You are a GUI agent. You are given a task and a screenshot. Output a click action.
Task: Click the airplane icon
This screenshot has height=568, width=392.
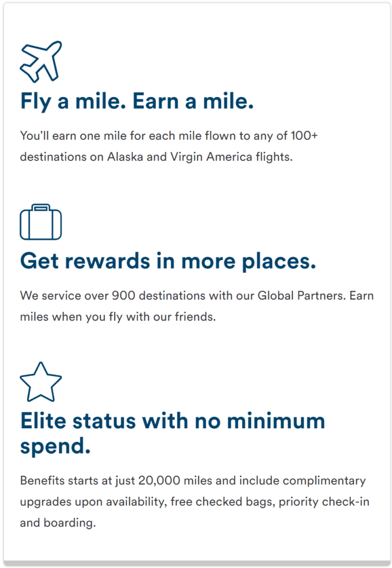[x=41, y=62]
